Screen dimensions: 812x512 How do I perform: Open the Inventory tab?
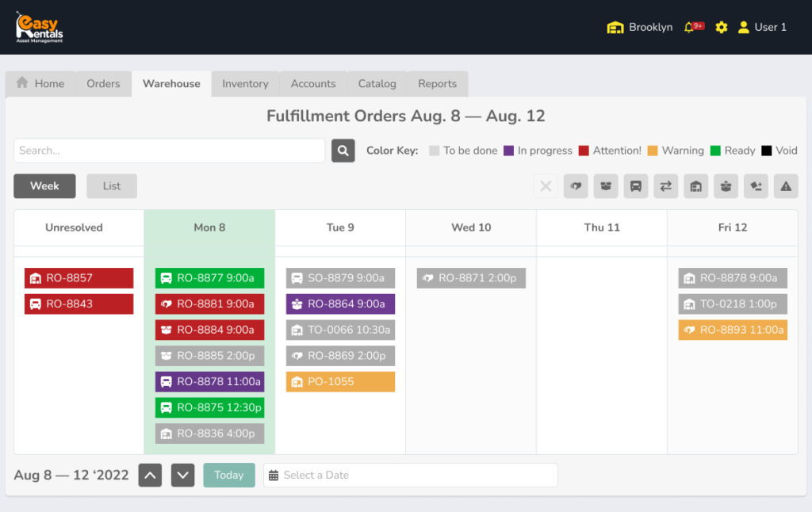point(245,84)
